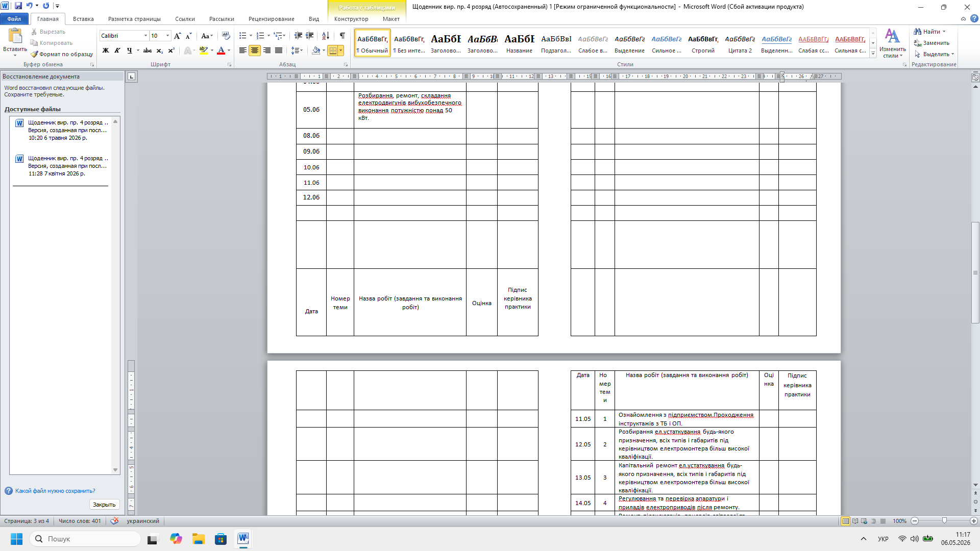The width and height of the screenshot is (980, 551).
Task: Click the multilevel list icon
Action: [x=278, y=36]
